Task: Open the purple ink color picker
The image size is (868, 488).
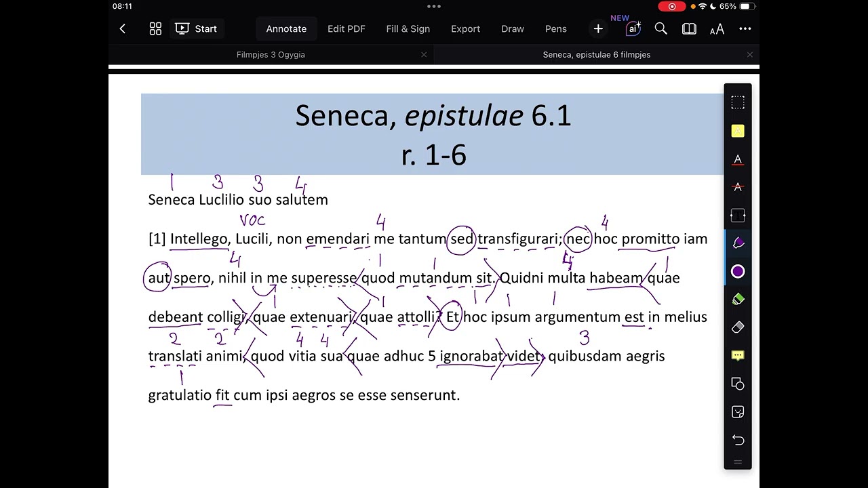Action: pos(738,272)
